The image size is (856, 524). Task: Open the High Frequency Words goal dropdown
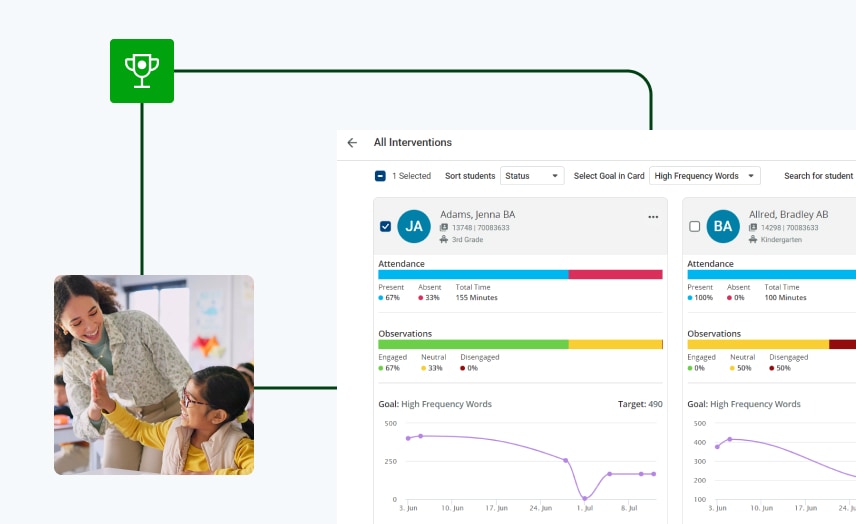pyautogui.click(x=704, y=176)
